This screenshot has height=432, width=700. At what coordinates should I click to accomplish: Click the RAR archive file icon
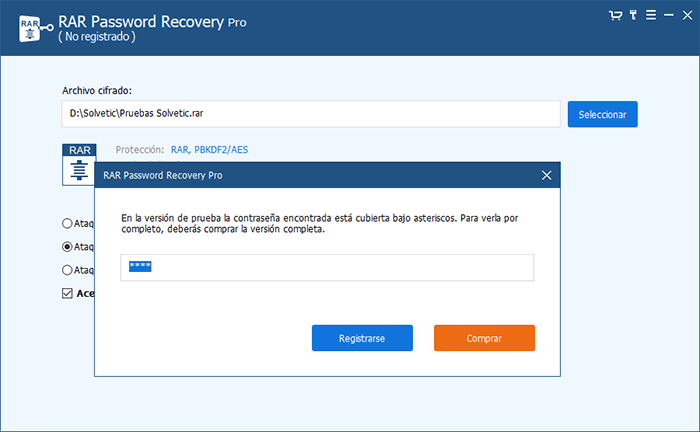79,164
